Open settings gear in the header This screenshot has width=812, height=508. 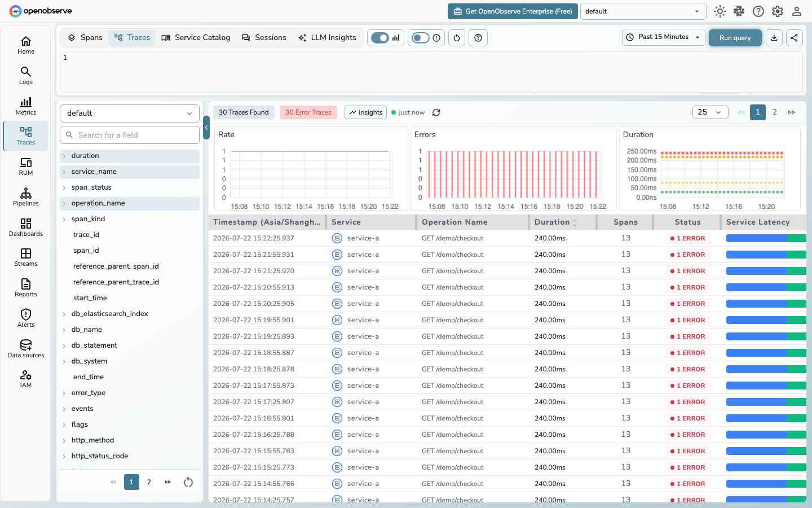(778, 11)
